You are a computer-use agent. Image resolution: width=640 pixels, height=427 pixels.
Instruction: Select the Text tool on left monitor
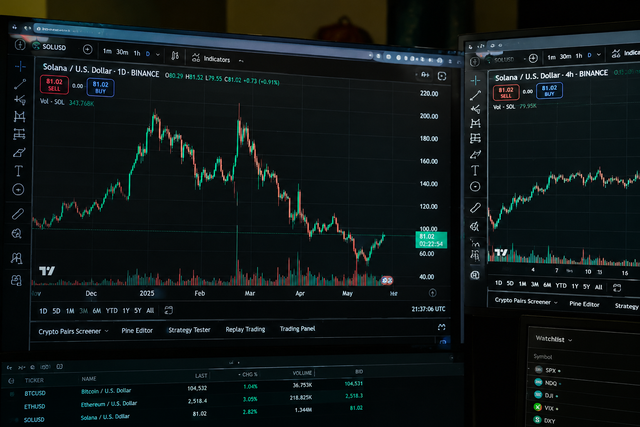18,171
